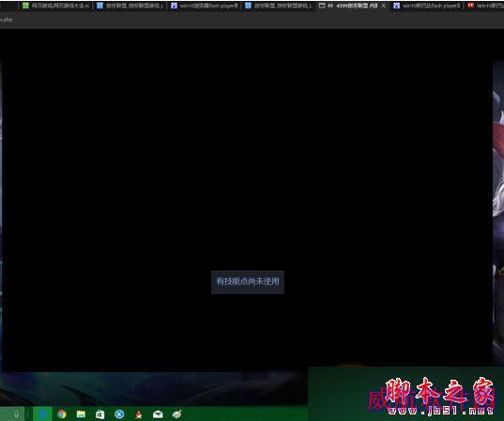Image resolution: width=504 pixels, height=421 pixels.
Task: Open the win10 flash player tab
Action: tap(204, 6)
